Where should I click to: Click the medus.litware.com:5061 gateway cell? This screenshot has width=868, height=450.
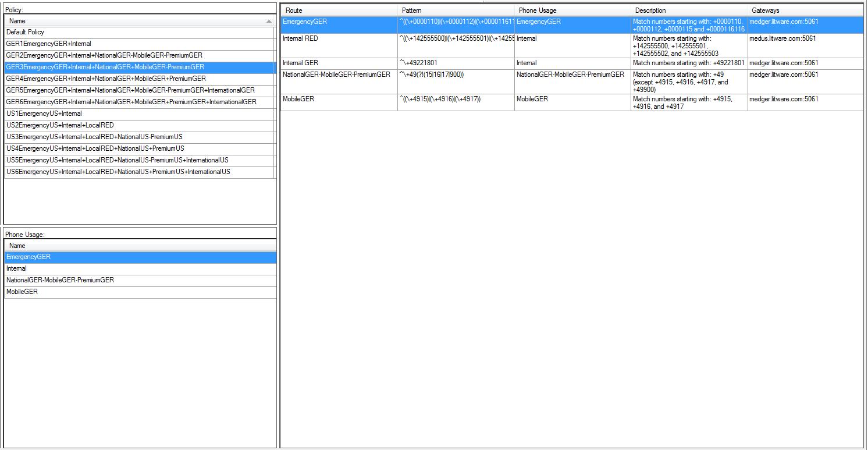[x=806, y=46]
